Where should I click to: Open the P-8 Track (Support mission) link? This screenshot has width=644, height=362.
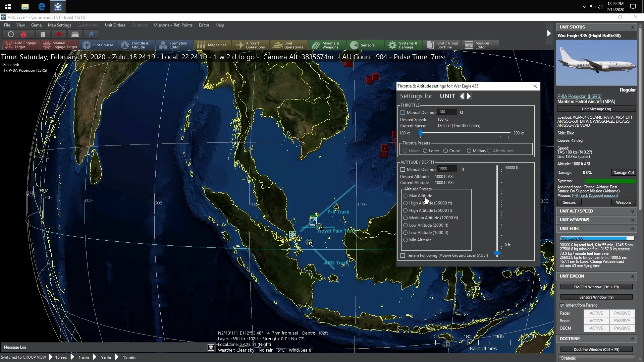(x=595, y=195)
